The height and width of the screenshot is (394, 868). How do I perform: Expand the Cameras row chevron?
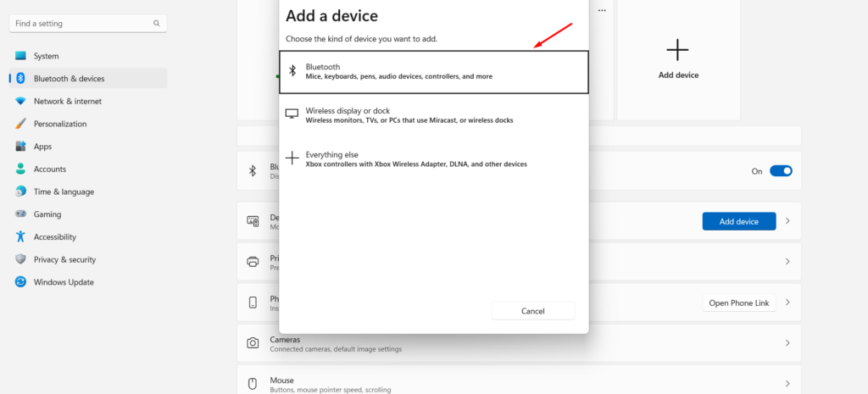[787, 343]
